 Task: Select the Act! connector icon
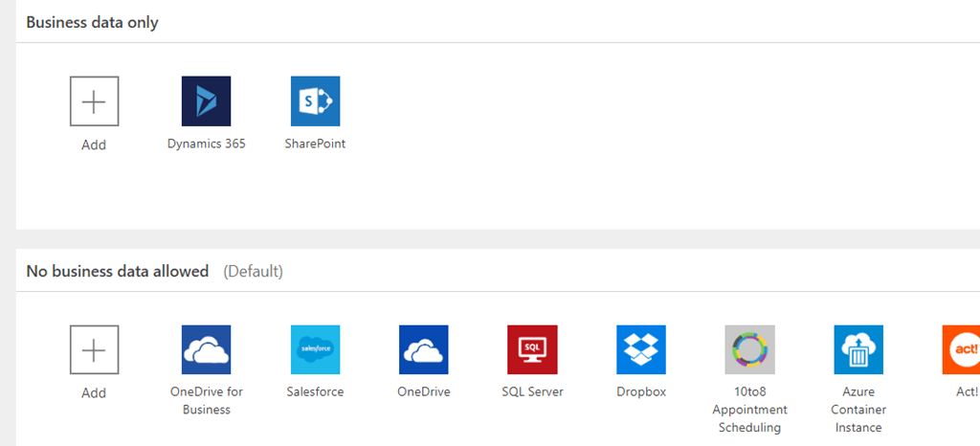[x=961, y=349]
